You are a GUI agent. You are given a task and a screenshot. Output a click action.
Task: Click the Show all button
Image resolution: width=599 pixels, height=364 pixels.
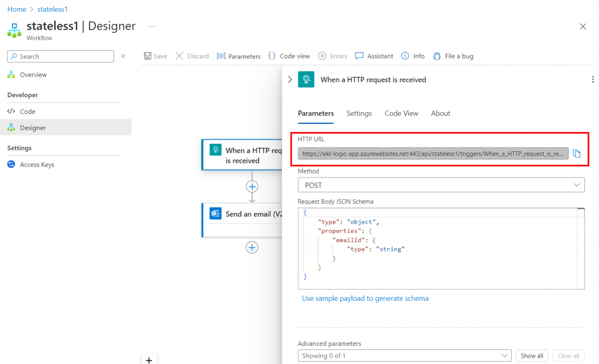point(532,356)
